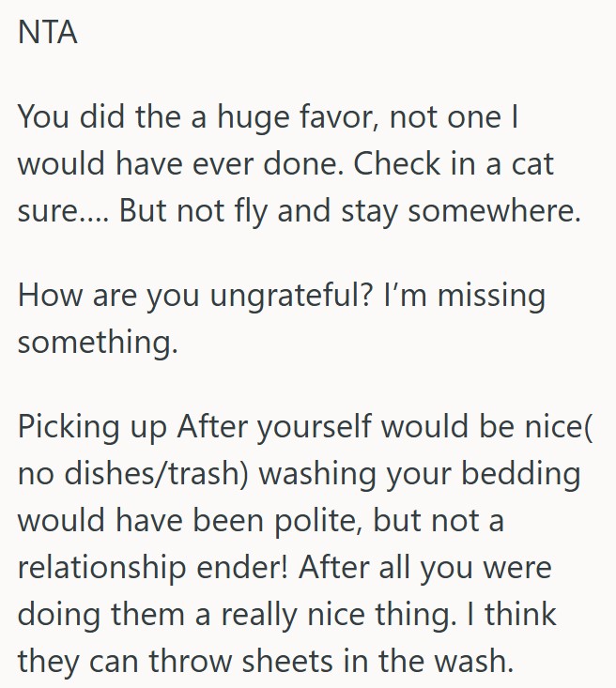Click the text "no dishes/trash)"

tap(132, 472)
